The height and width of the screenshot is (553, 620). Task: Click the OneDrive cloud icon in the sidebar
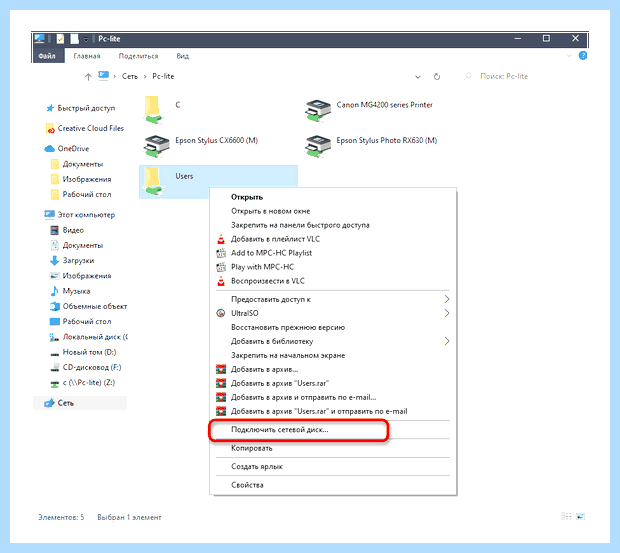tap(49, 149)
